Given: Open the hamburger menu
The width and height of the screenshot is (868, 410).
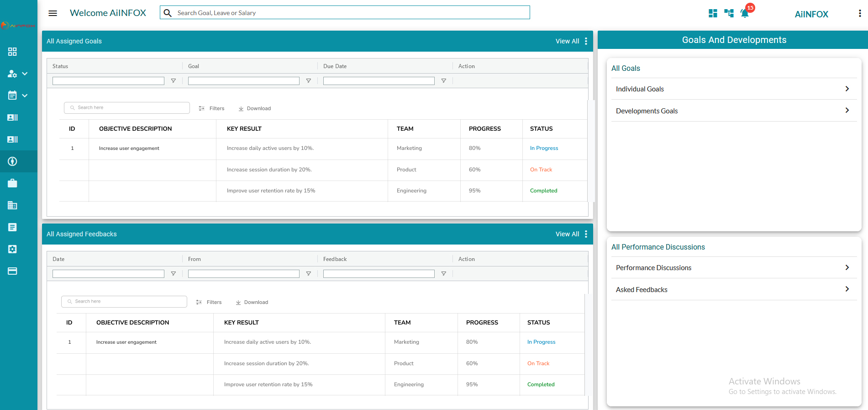Looking at the screenshot, I should pos(53,13).
